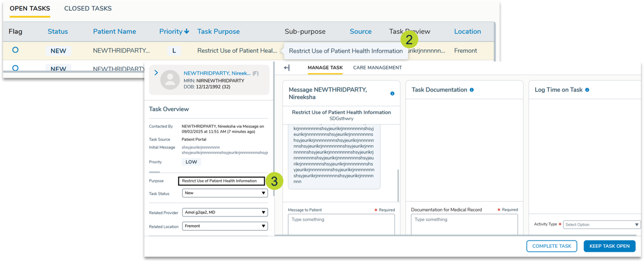Click info icon beside Log Time on Task
Viewport: 644px width, 262px height.
pyautogui.click(x=587, y=90)
